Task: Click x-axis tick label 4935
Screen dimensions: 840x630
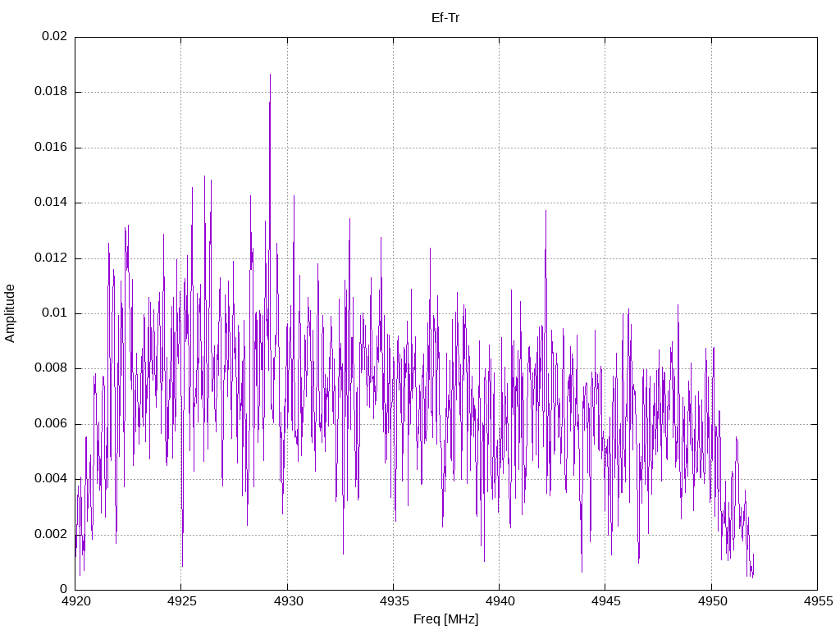Action: click(394, 601)
